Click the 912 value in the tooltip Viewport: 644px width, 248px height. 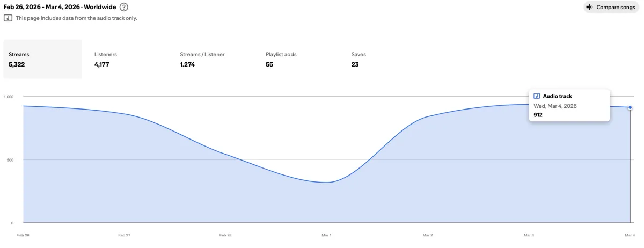click(x=538, y=114)
